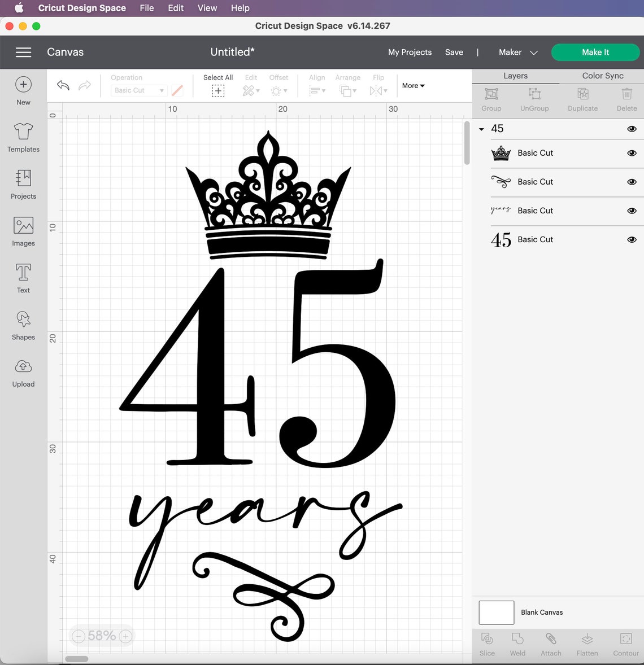Click the My Projects link
Image resolution: width=644 pixels, height=665 pixels.
(x=410, y=52)
